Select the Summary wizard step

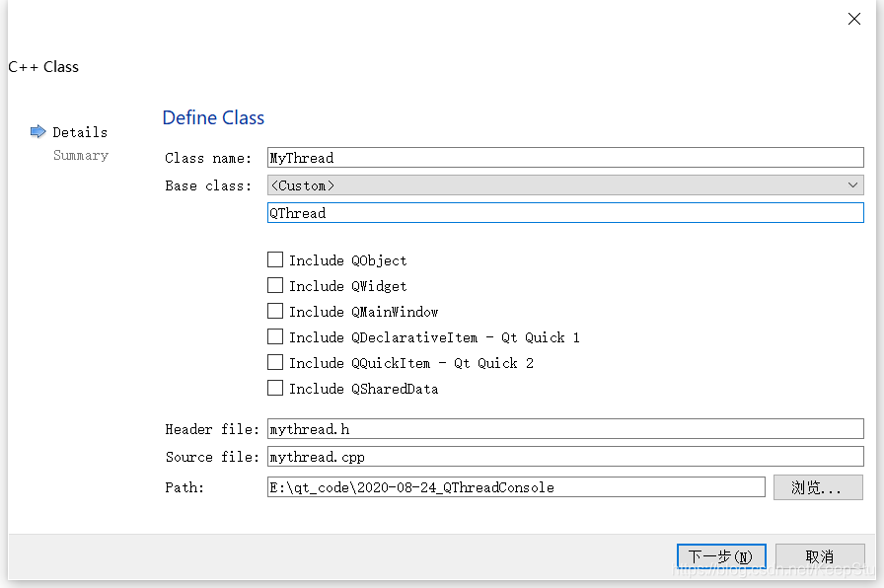click(81, 156)
